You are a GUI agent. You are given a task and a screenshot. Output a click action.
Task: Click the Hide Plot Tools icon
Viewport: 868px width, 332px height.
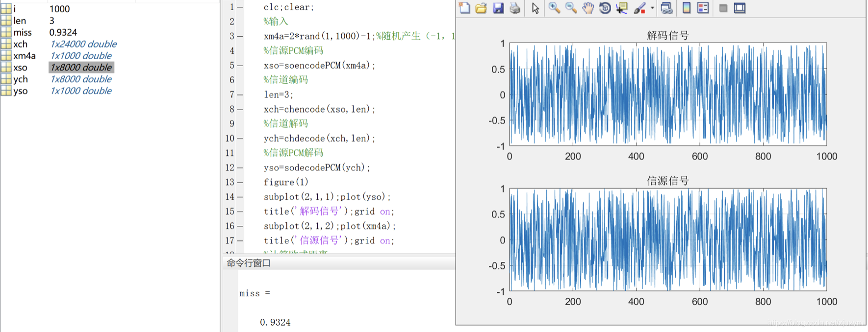point(723,8)
